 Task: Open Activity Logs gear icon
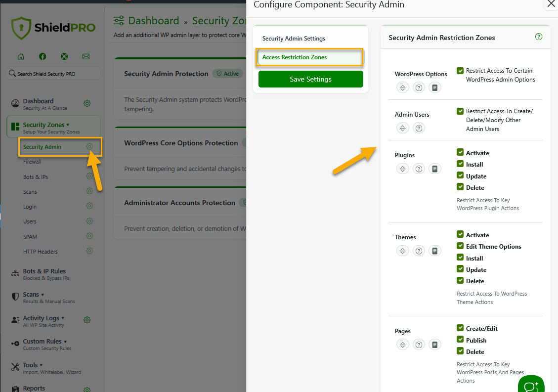tap(87, 320)
